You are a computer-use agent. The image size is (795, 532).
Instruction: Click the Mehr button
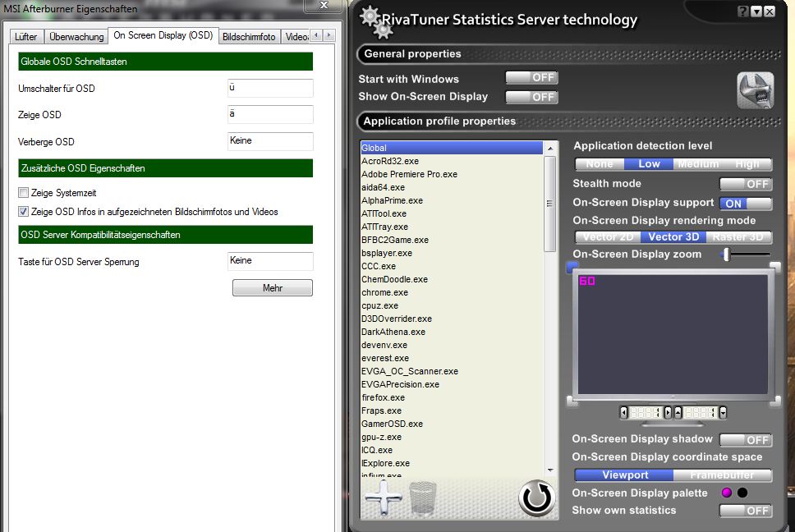(273, 288)
